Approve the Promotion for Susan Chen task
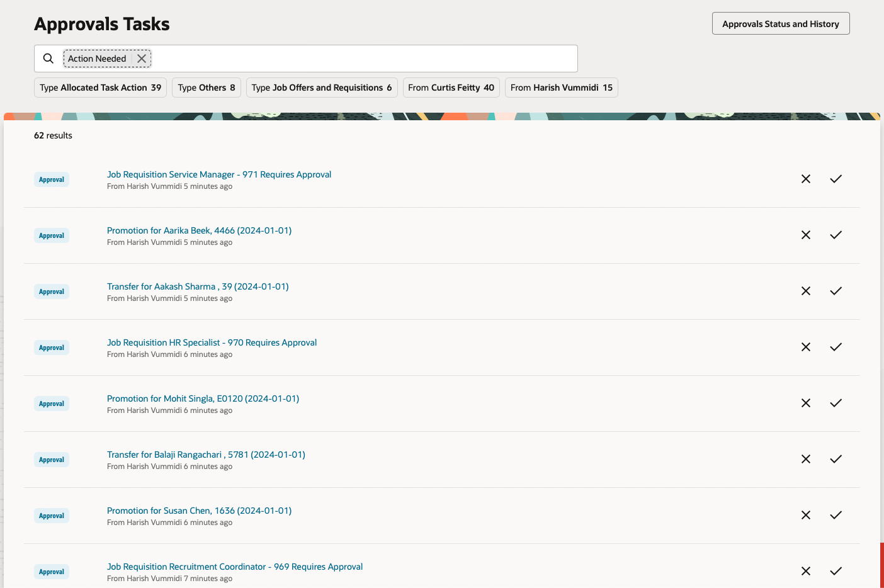The height and width of the screenshot is (588, 884). coord(836,515)
